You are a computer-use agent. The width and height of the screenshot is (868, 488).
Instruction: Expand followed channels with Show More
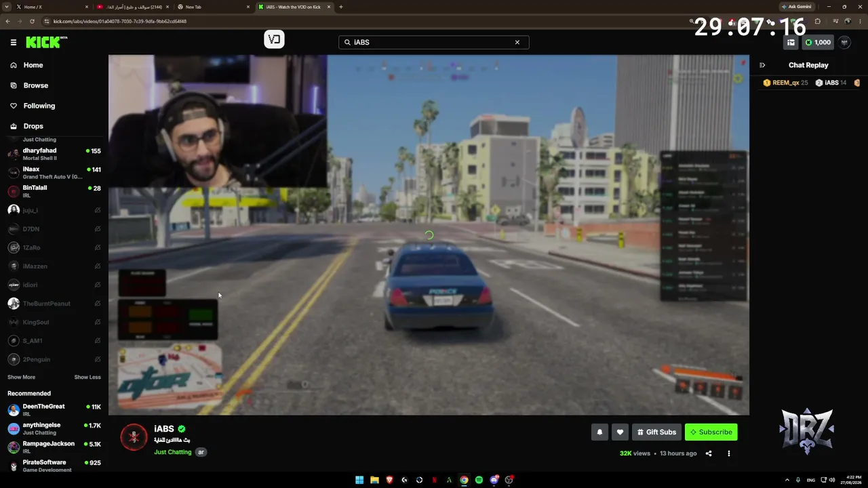[x=21, y=377]
